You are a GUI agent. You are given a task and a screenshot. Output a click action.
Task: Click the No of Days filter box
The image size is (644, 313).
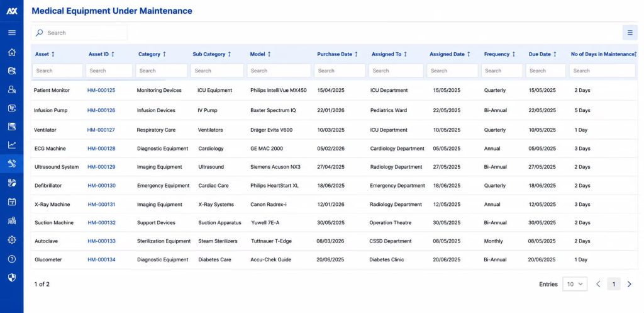(602, 71)
